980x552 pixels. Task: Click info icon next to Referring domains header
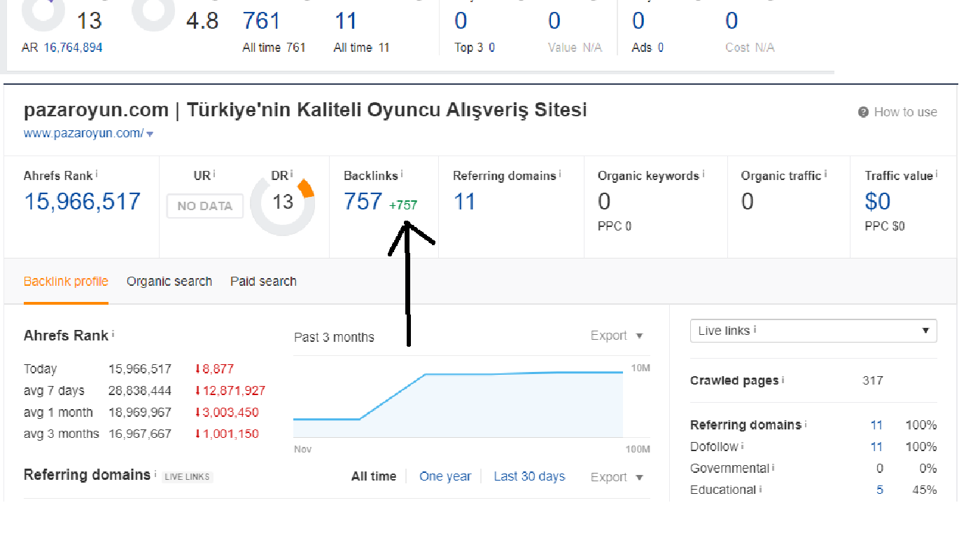tap(560, 173)
